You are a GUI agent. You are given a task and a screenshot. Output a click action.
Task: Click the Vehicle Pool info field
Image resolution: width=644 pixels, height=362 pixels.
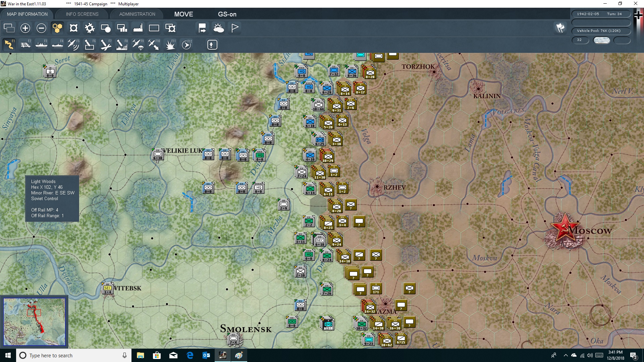[601, 31]
